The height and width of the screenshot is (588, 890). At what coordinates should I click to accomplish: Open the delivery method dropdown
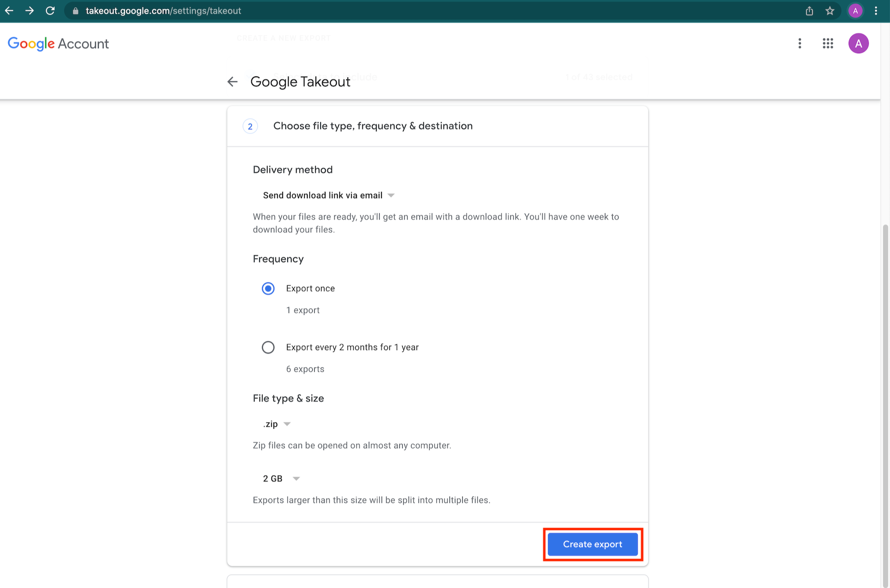[328, 196]
